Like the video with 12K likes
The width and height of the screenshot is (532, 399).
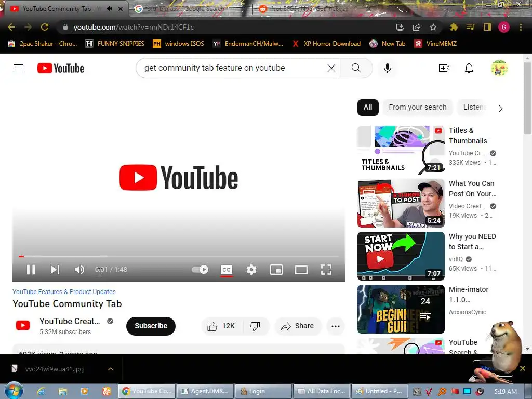[222, 326]
